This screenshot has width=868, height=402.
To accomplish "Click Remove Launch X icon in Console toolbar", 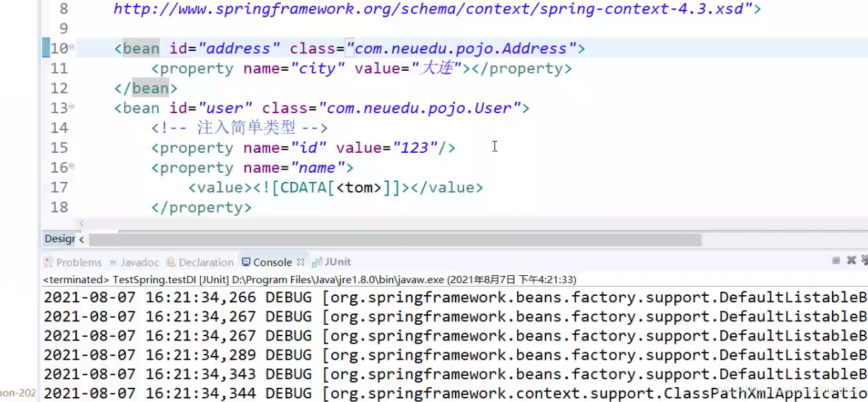I will [852, 260].
